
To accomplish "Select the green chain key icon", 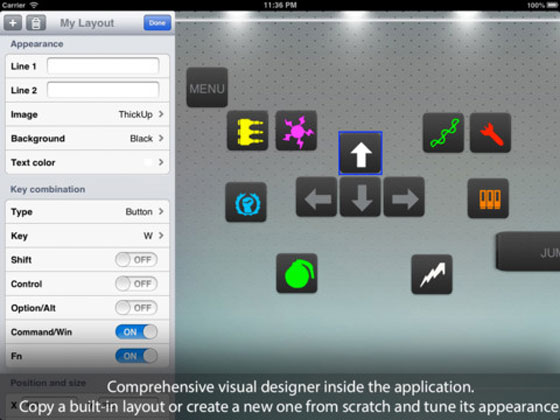I will coord(443,133).
